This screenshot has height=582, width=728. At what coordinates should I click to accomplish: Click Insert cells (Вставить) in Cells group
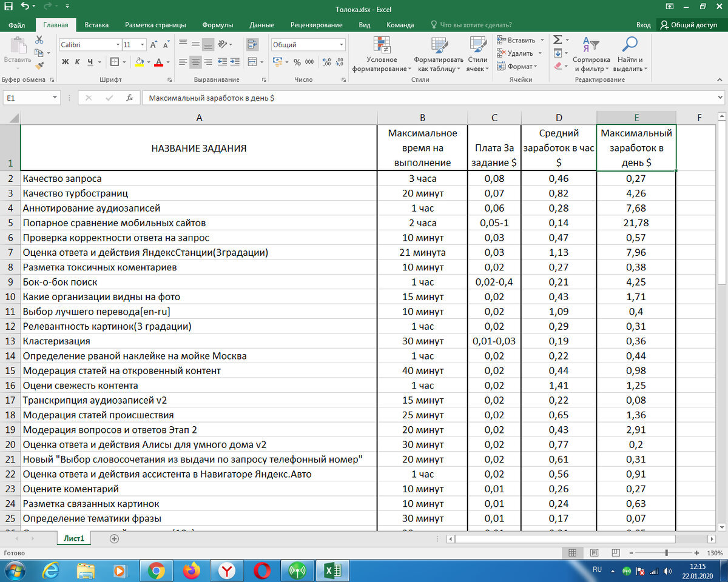(520, 40)
